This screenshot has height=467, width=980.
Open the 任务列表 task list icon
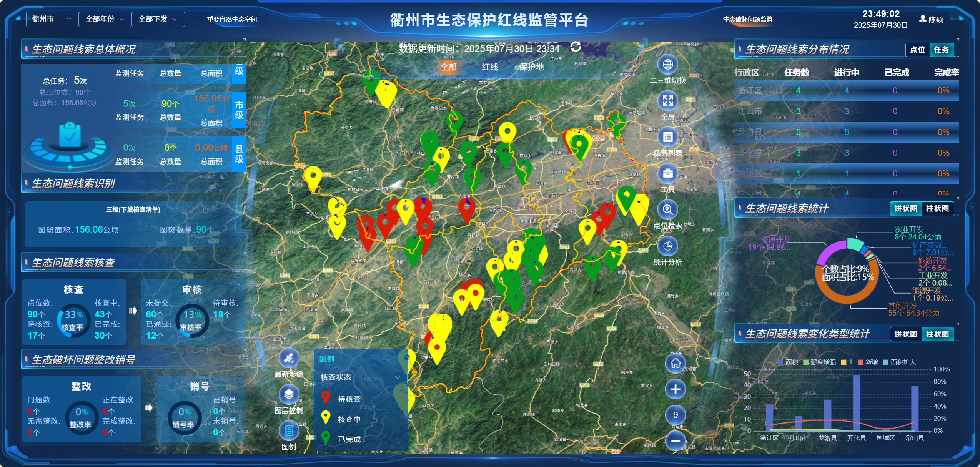click(667, 137)
